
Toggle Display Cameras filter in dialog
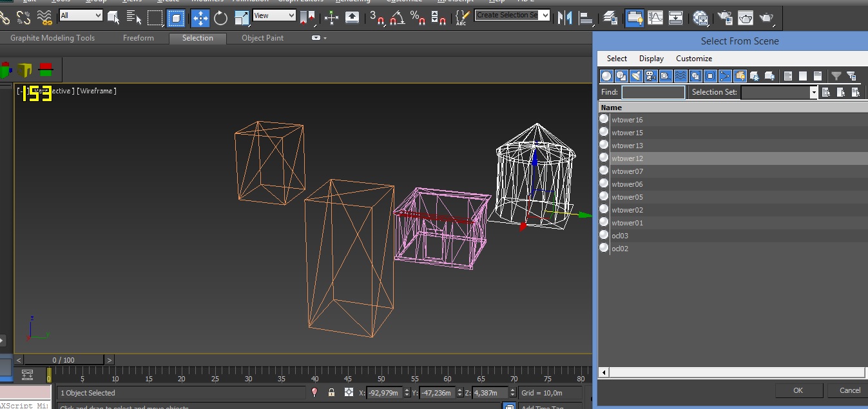coord(651,76)
